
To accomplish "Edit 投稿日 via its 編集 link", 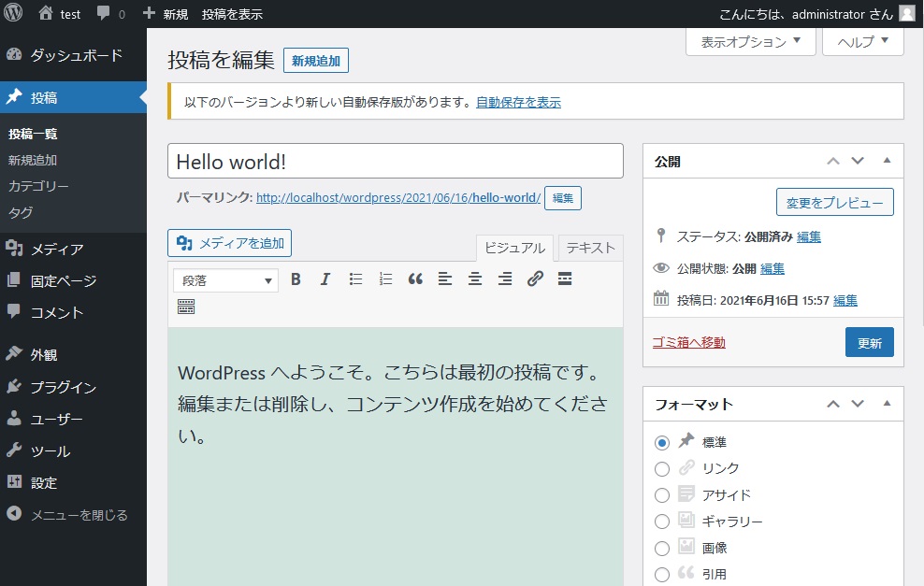I will (845, 300).
